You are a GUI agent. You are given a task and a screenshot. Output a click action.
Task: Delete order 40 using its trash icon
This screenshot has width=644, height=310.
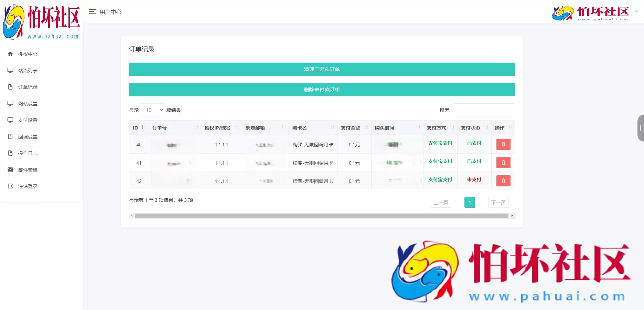tap(503, 144)
